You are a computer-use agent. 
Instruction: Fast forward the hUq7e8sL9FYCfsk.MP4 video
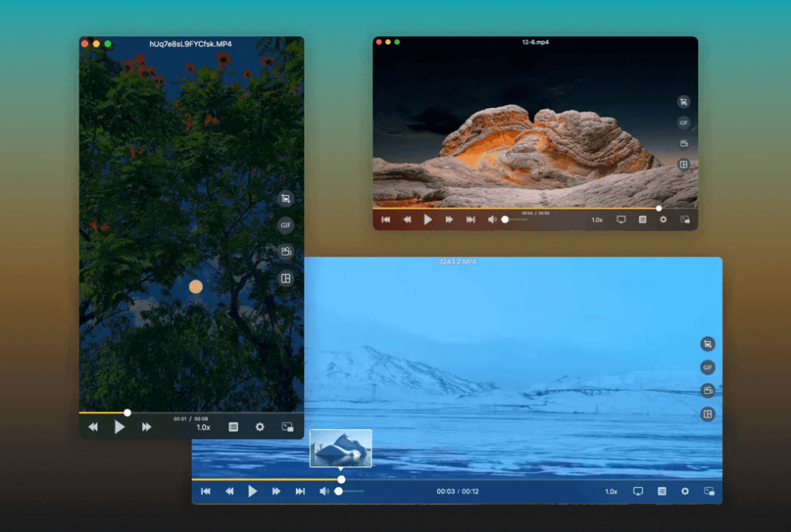146,427
